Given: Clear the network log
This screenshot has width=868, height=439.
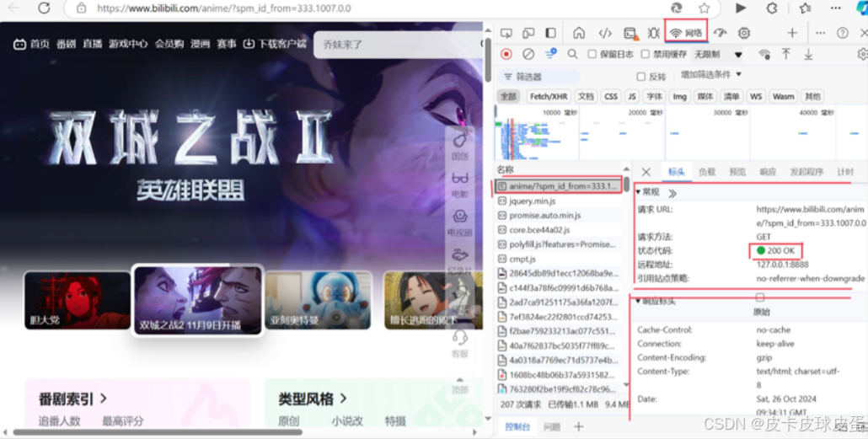Looking at the screenshot, I should pyautogui.click(x=528, y=54).
